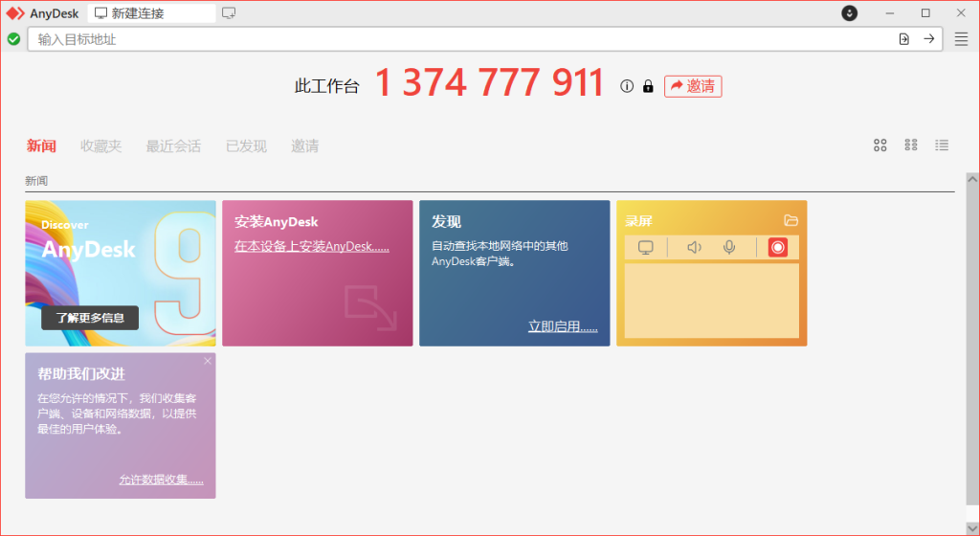Switch to small tiles view
This screenshot has width=980, height=536.
tap(911, 145)
